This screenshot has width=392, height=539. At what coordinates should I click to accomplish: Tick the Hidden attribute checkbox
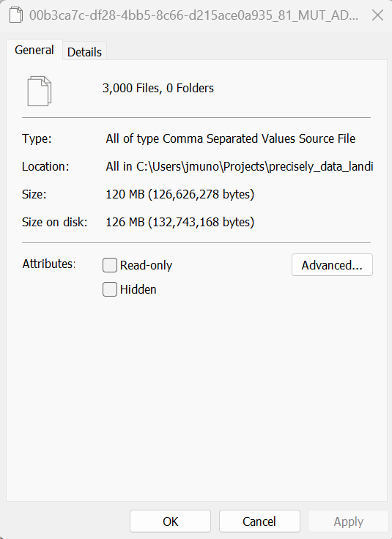pyautogui.click(x=110, y=289)
